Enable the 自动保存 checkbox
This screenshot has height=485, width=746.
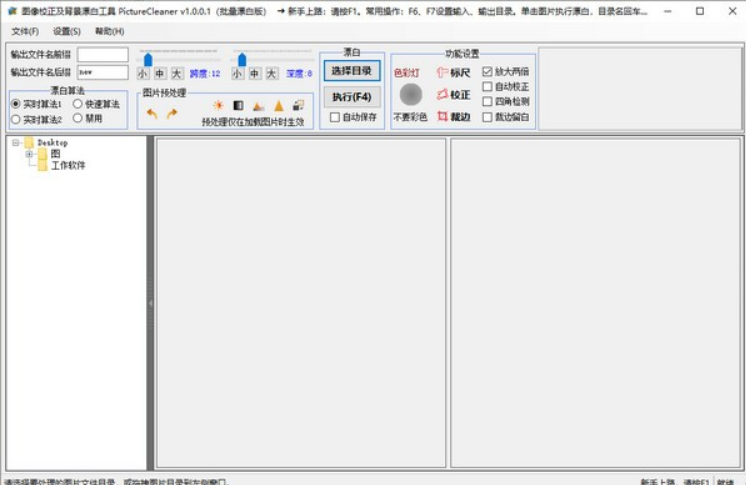tap(335, 117)
